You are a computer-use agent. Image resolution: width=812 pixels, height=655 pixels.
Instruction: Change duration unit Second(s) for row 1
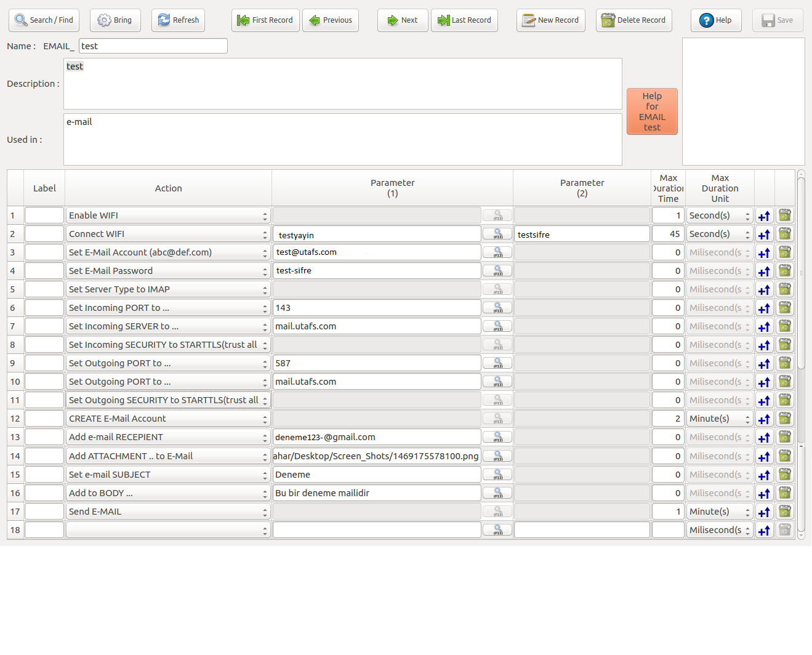[720, 215]
